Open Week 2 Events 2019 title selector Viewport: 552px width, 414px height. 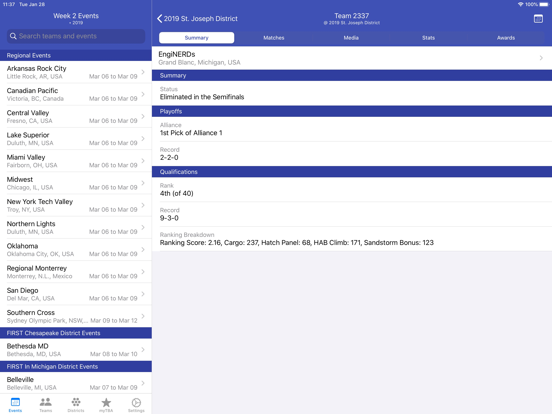point(76,18)
